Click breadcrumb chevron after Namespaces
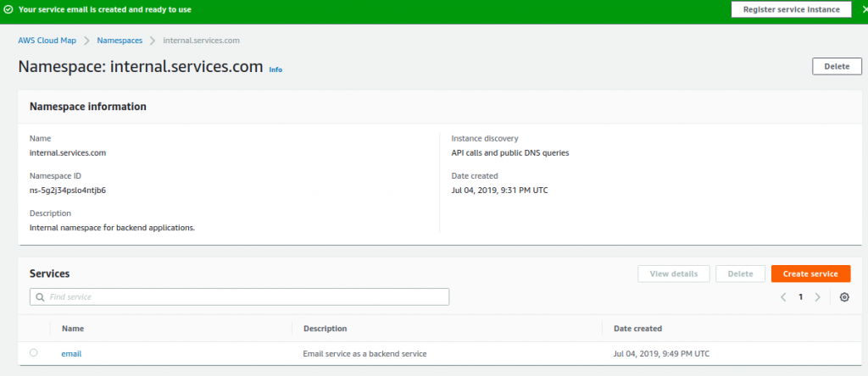The height and width of the screenshot is (376, 868). [x=153, y=41]
